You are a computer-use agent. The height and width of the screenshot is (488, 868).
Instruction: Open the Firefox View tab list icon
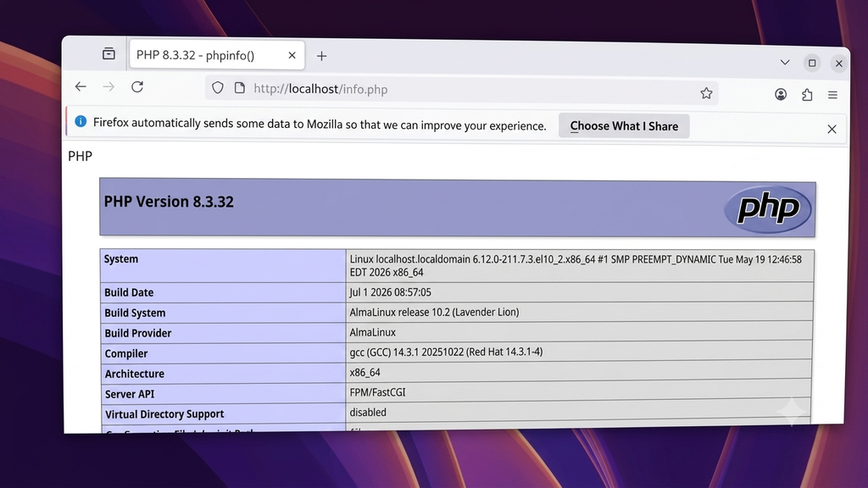(108, 53)
